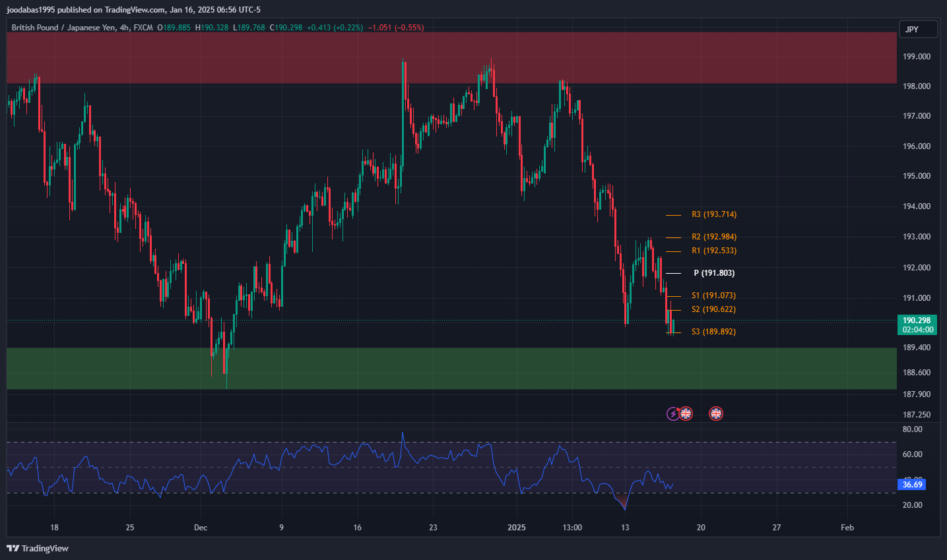
Task: Click the lightning bolt event icon
Action: pyautogui.click(x=673, y=414)
